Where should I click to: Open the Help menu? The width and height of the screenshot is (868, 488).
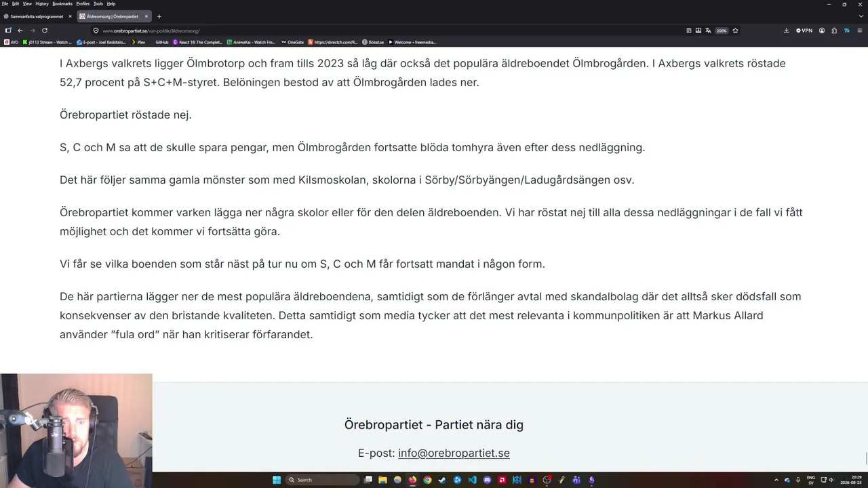coord(111,3)
